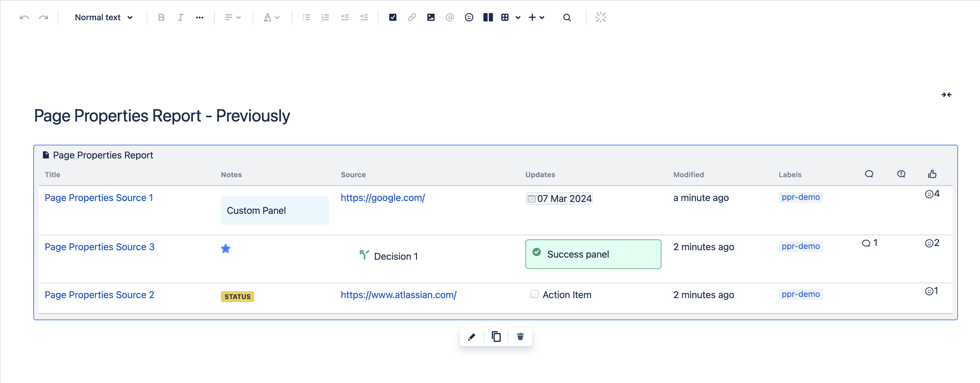Viewport: 980px width, 383px height.
Task: Copy the Page Properties Report macro
Action: pyautogui.click(x=496, y=337)
